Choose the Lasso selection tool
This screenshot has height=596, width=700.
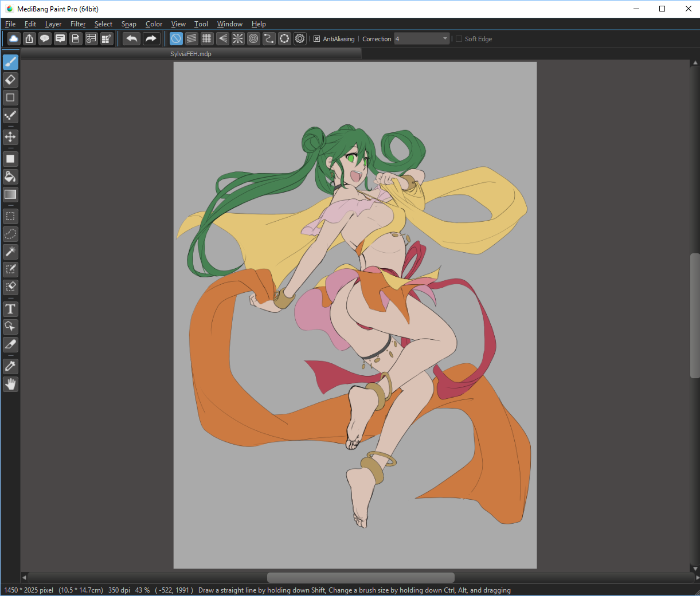tap(10, 234)
